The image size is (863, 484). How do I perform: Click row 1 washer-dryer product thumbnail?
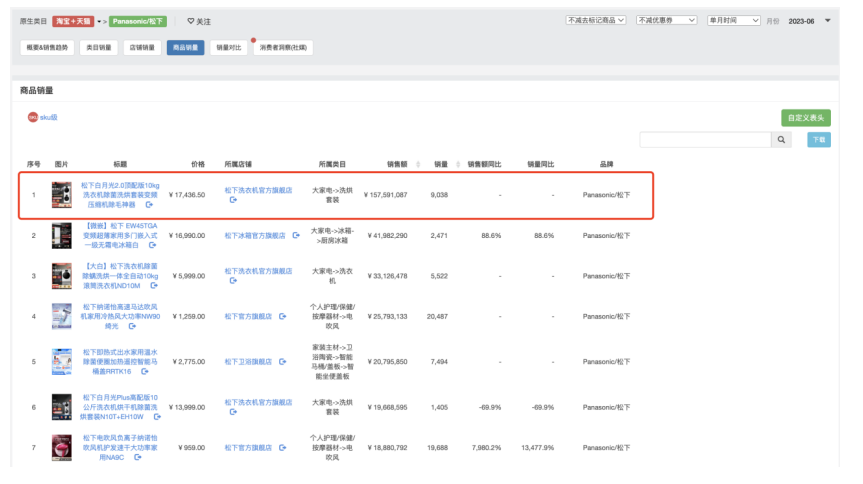62,195
